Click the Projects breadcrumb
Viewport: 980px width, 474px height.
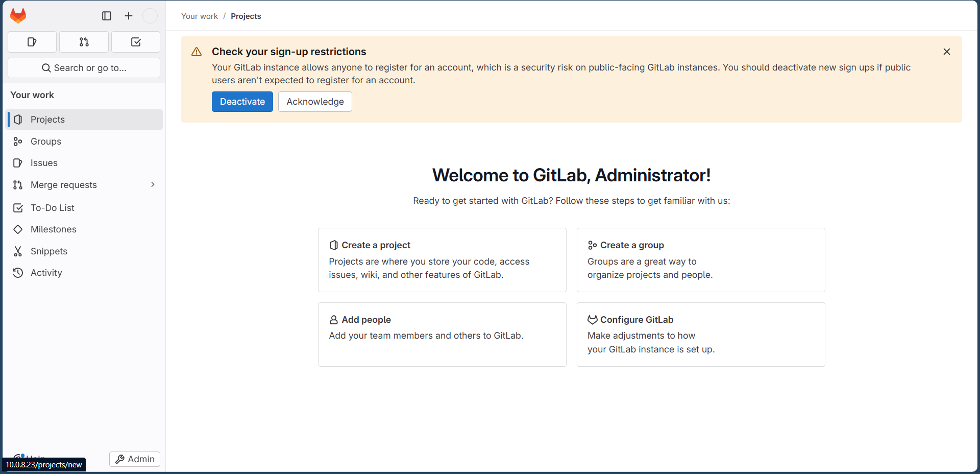pyautogui.click(x=246, y=16)
